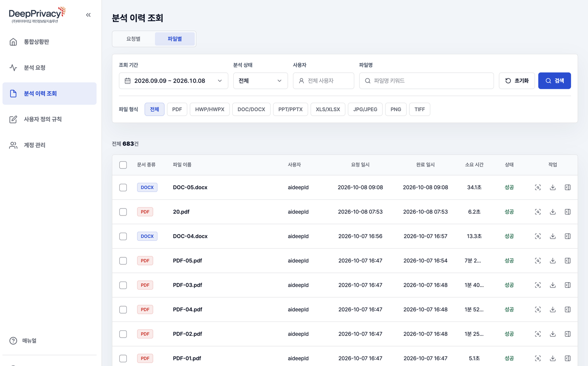Open 사용자 정의 규칙 page

click(x=49, y=119)
